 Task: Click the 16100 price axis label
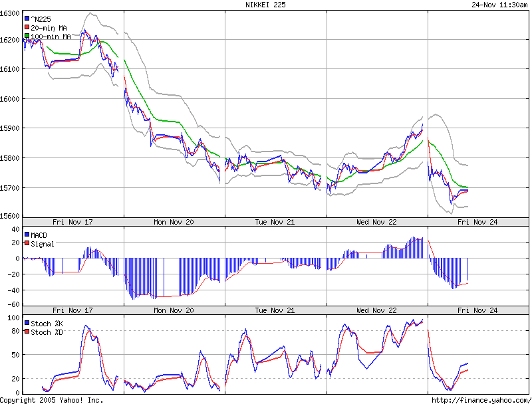point(10,69)
